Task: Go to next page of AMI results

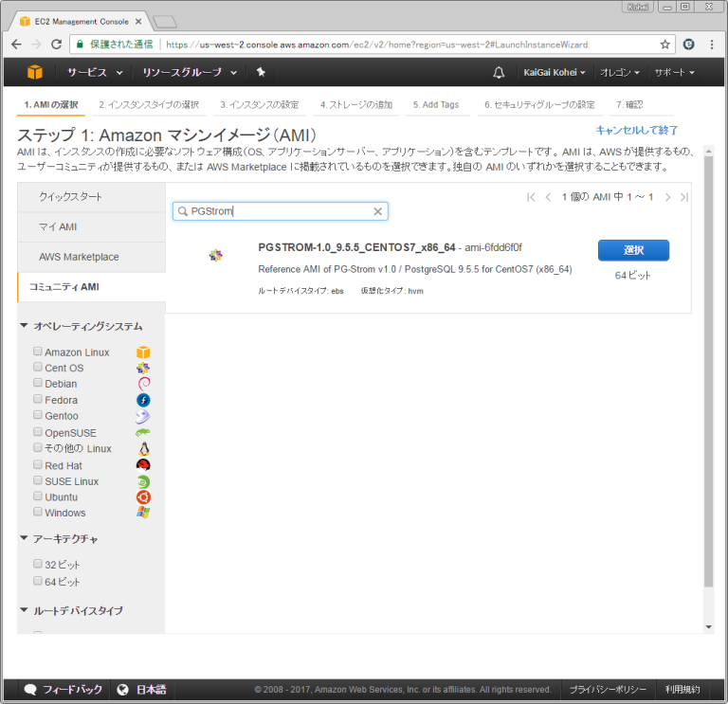Action: click(x=667, y=197)
